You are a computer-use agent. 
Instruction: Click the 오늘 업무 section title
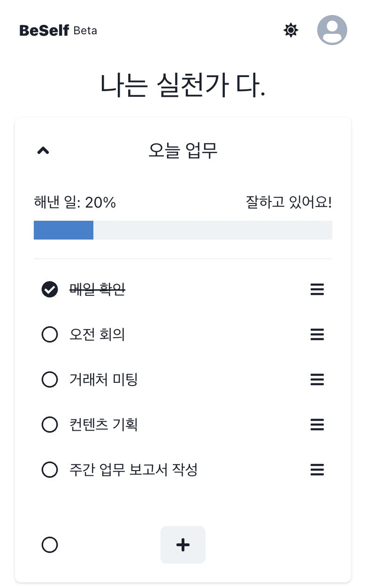click(183, 151)
